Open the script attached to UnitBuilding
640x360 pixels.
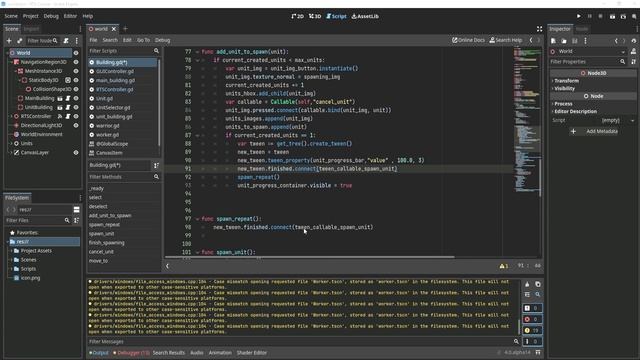pyautogui.click(x=68, y=107)
